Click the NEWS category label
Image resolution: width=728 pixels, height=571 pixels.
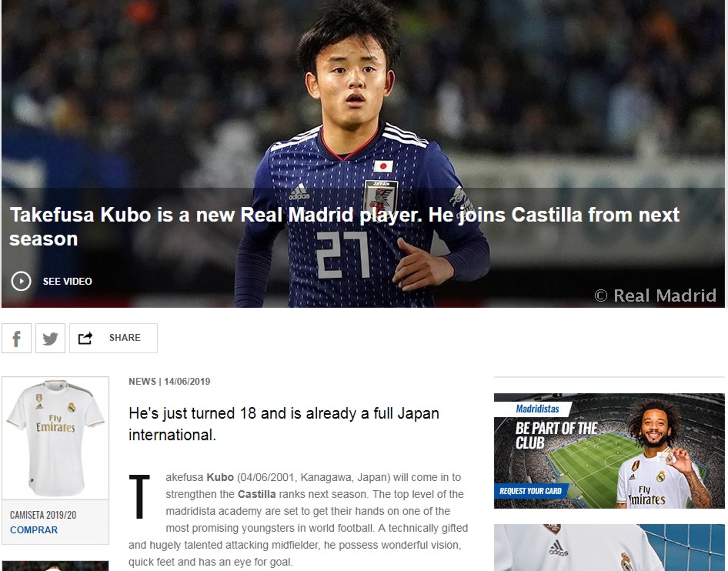click(142, 381)
